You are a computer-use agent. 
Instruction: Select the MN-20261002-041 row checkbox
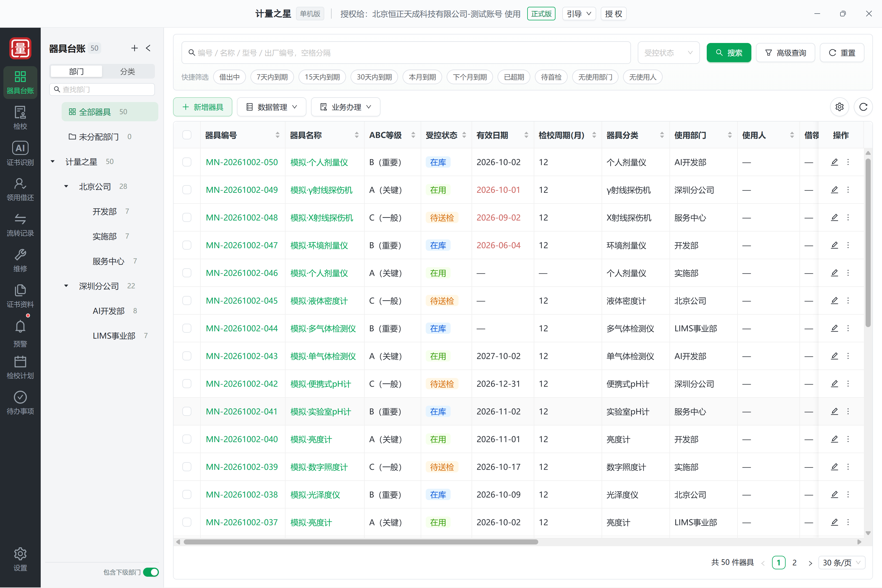tap(187, 411)
